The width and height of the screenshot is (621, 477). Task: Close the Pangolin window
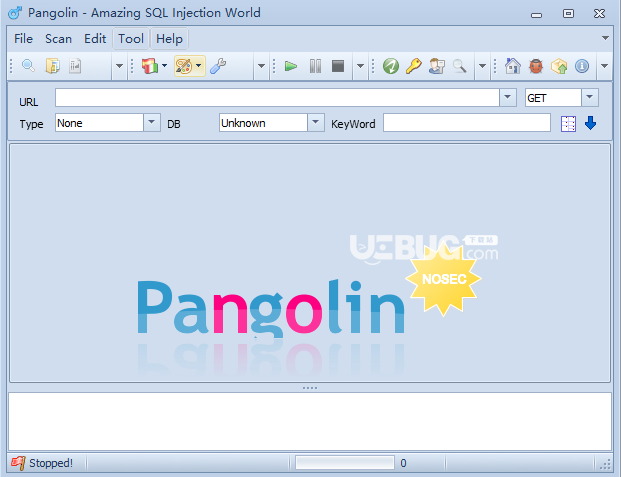tap(600, 13)
